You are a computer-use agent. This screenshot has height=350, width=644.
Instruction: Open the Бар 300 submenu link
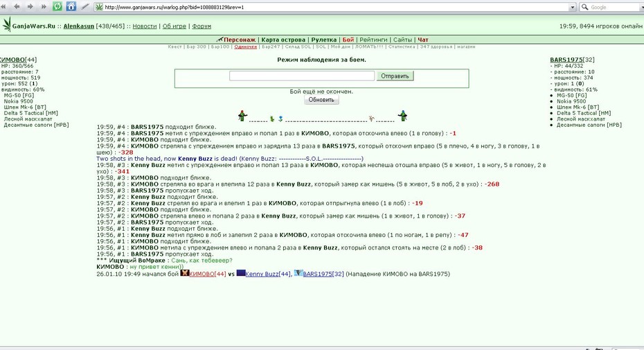(197, 47)
